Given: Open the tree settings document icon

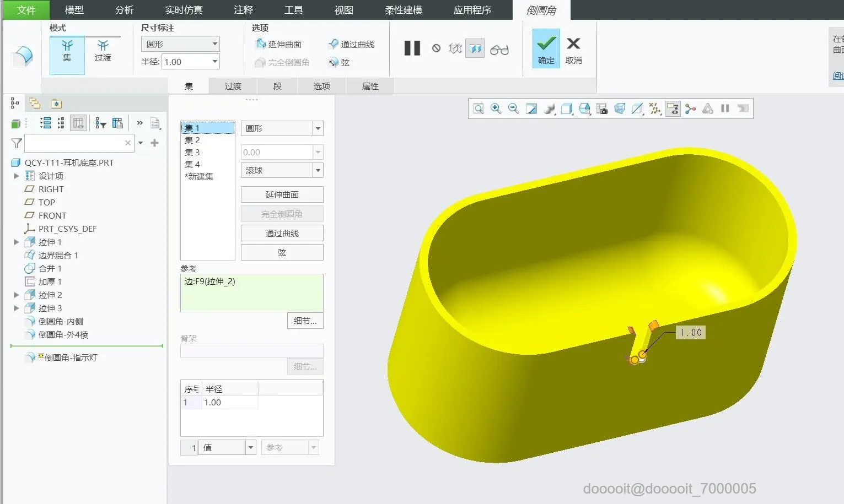Looking at the screenshot, I should [155, 123].
